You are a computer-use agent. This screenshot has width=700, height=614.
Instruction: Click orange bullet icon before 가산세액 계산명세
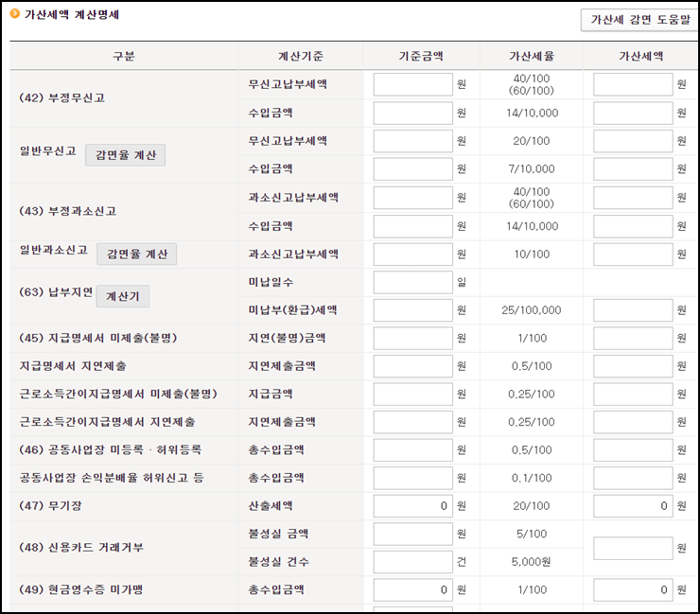click(x=15, y=13)
